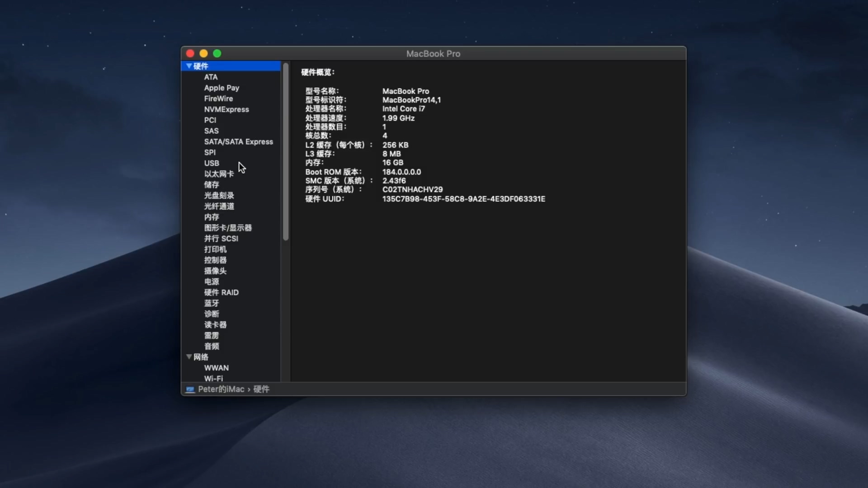This screenshot has height=488, width=868.
Task: Select USB in the sidebar
Action: click(212, 163)
